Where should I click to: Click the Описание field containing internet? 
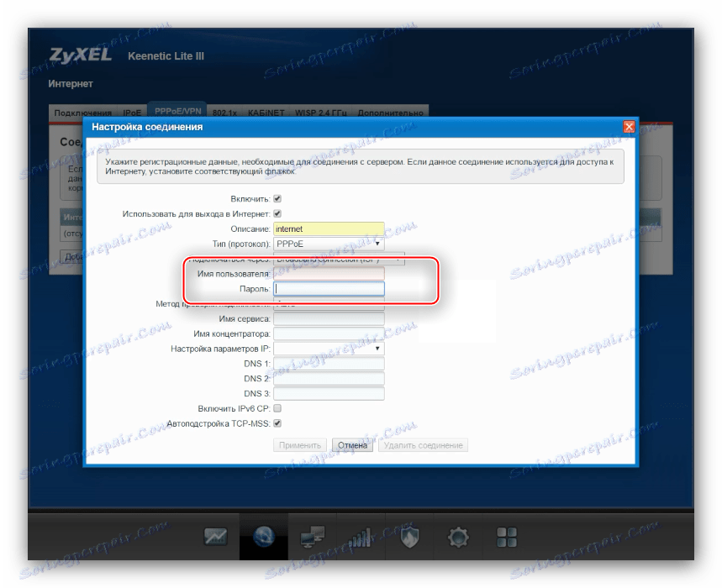(x=329, y=228)
